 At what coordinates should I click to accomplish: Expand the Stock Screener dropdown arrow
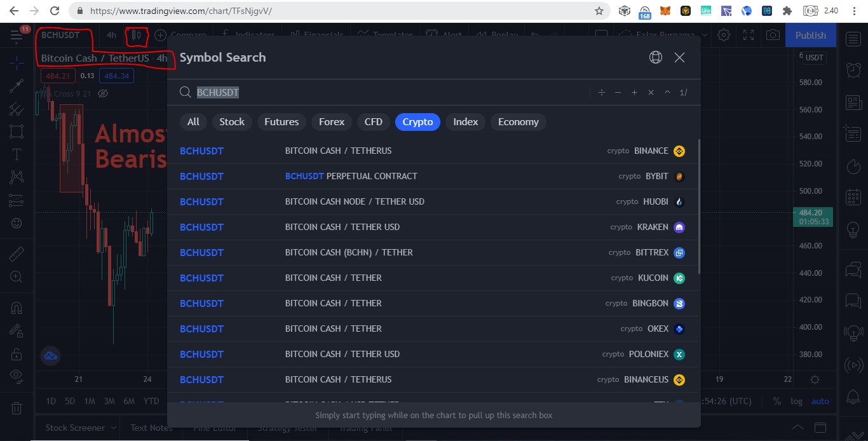coord(114,428)
